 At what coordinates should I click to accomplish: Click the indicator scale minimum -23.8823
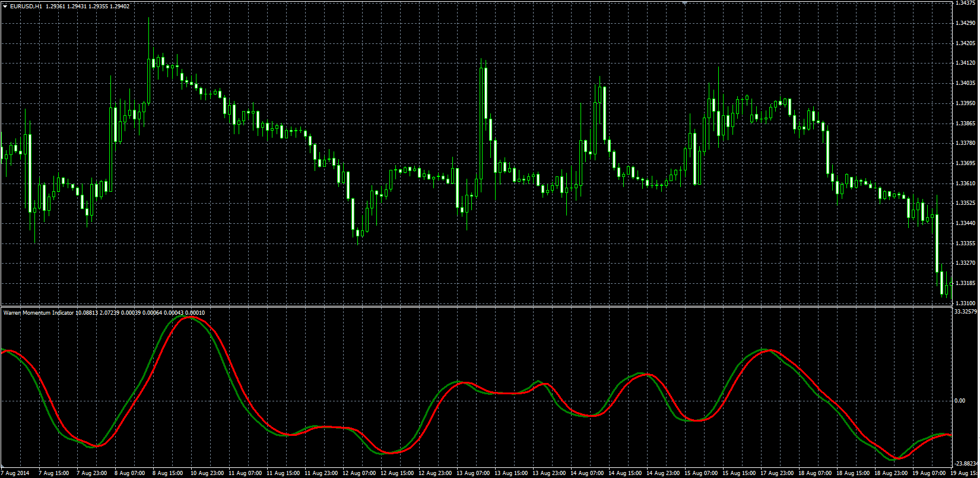(966, 464)
